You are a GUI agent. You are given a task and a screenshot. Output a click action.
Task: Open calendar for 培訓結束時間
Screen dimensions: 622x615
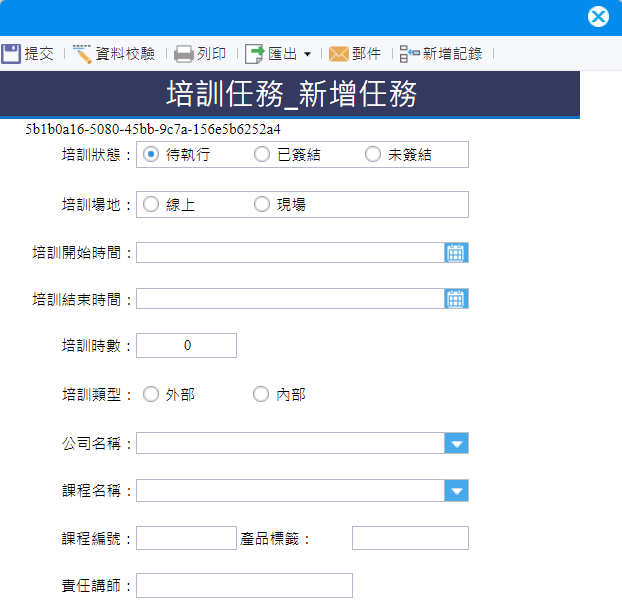click(x=456, y=298)
